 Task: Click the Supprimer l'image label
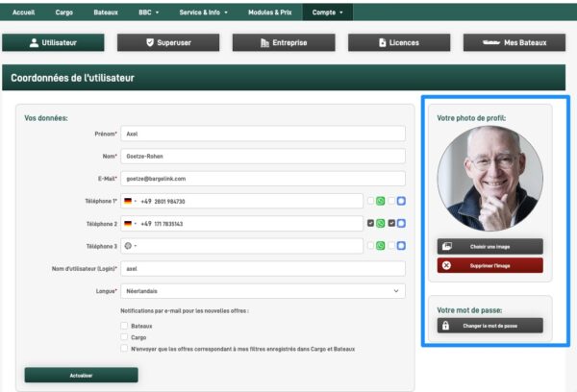click(489, 266)
